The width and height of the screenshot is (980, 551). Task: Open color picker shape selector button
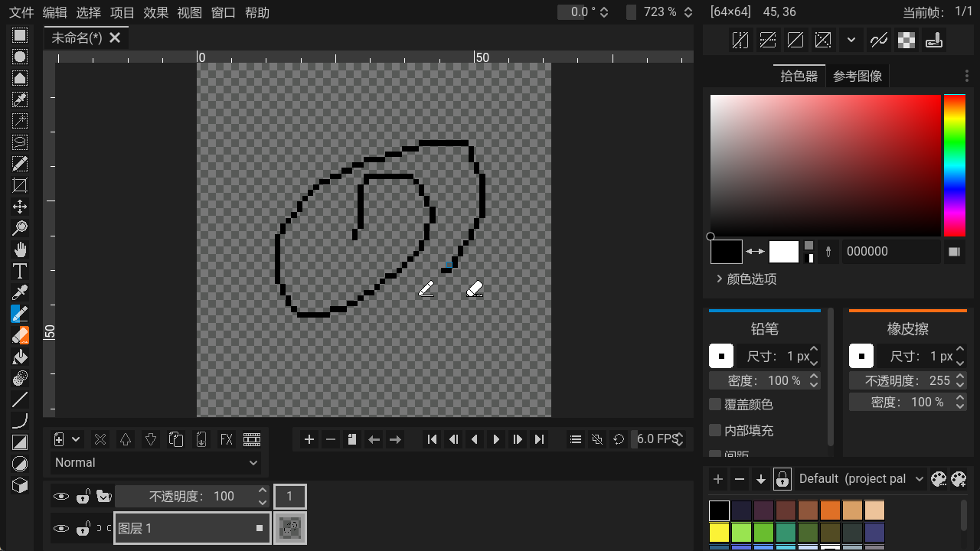tap(954, 251)
